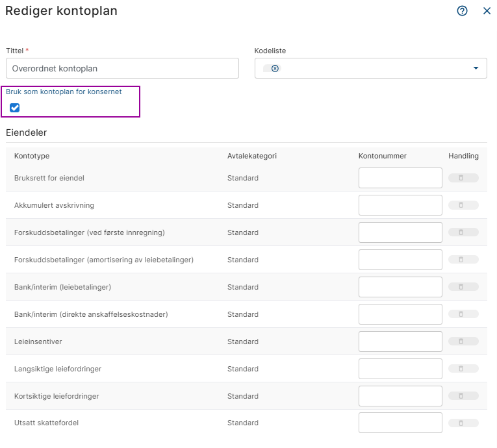Image resolution: width=497 pixels, height=448 pixels.
Task: Delete Forskuddsbetalinger (ved første innregning) row
Action: click(x=463, y=232)
